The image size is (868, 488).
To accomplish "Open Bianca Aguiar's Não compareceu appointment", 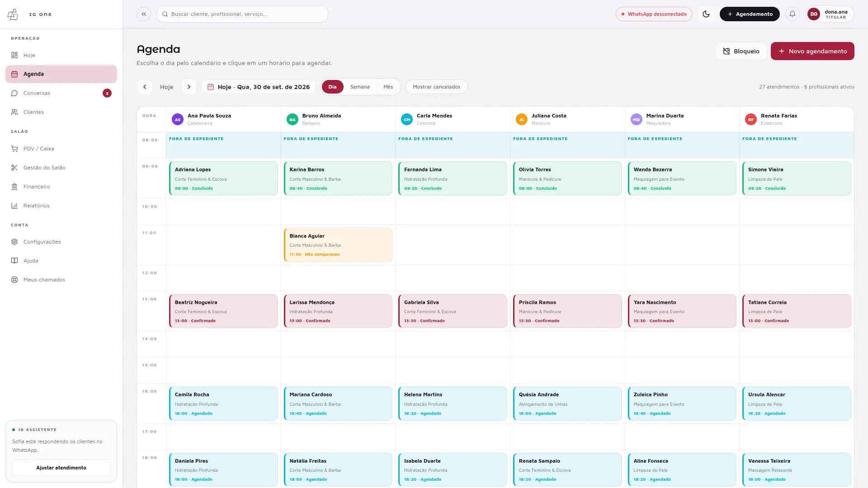I will 338,245.
